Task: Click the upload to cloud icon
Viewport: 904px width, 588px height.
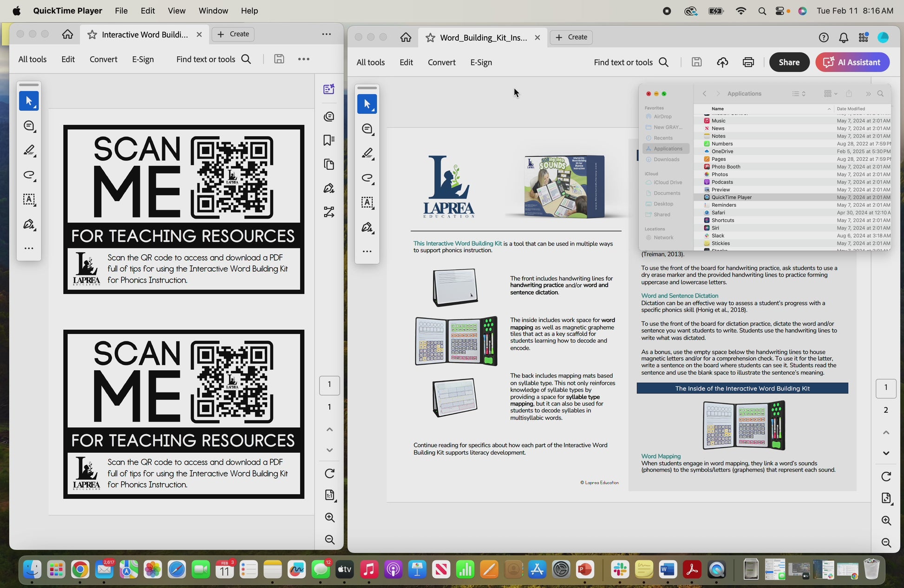Action: point(722,62)
